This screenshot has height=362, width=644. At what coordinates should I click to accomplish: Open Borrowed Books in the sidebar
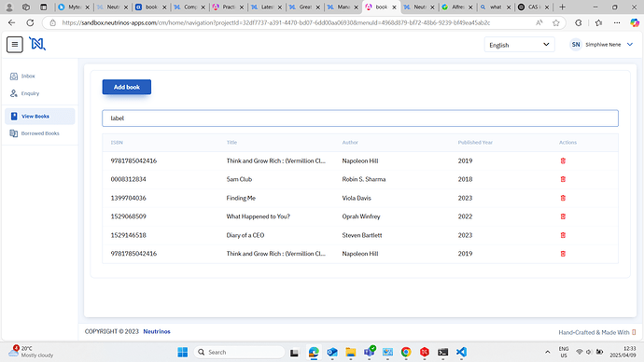tap(35, 133)
